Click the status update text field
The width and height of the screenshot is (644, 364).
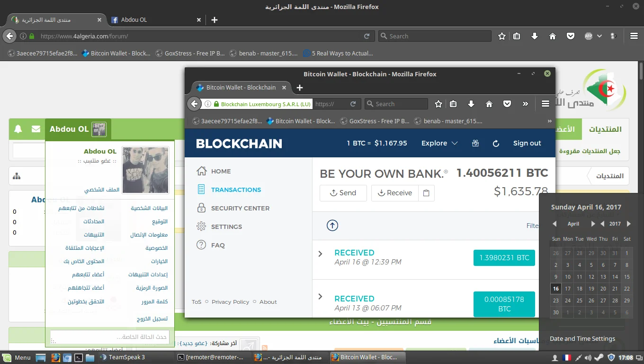109,337
